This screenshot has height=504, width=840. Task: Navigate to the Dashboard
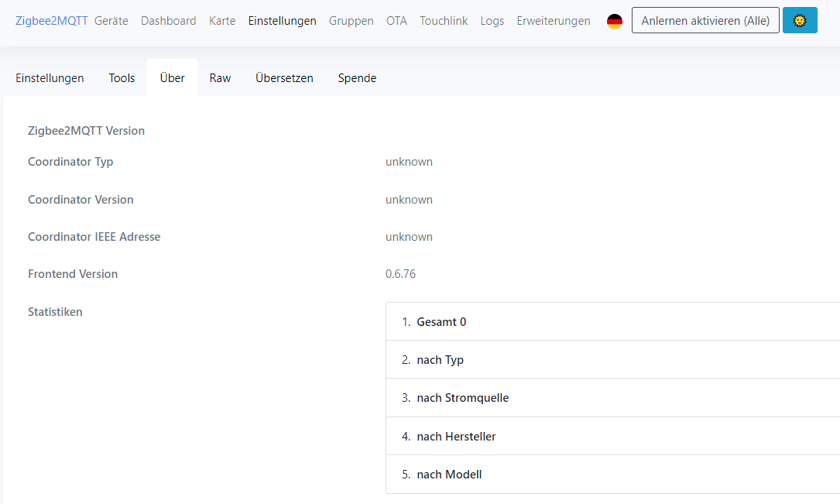(168, 21)
